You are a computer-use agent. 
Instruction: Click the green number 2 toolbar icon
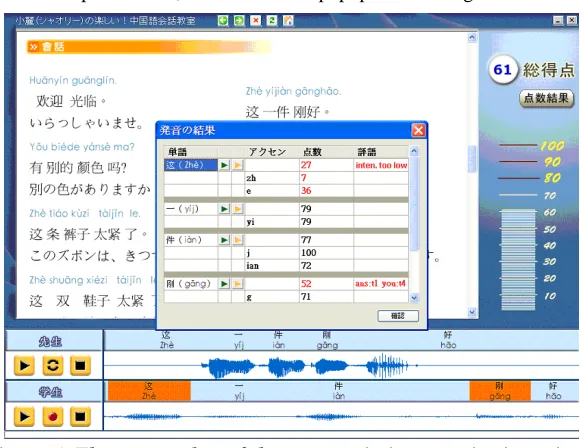point(272,20)
